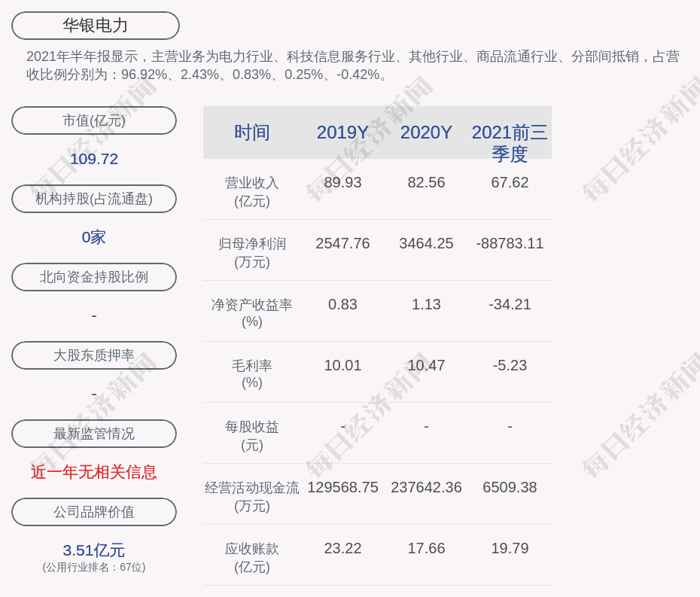Click revenue value 67.62
The width and height of the screenshot is (700, 597).
coord(510,182)
